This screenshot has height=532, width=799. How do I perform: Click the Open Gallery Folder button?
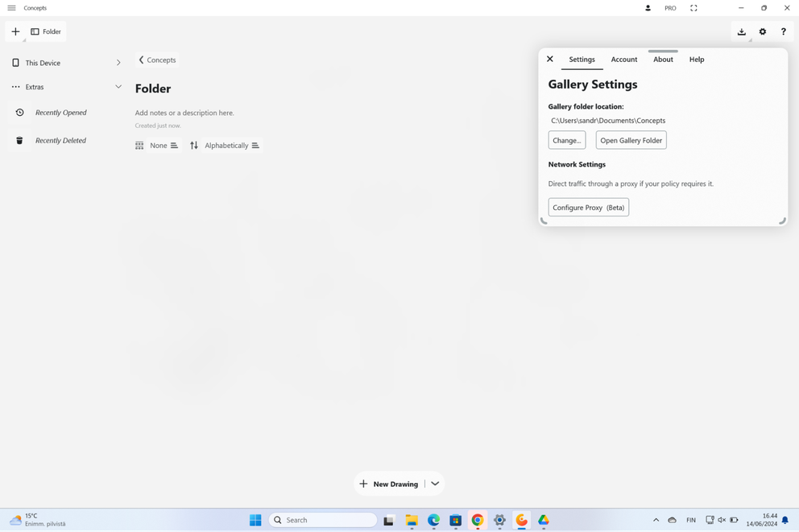tap(631, 139)
